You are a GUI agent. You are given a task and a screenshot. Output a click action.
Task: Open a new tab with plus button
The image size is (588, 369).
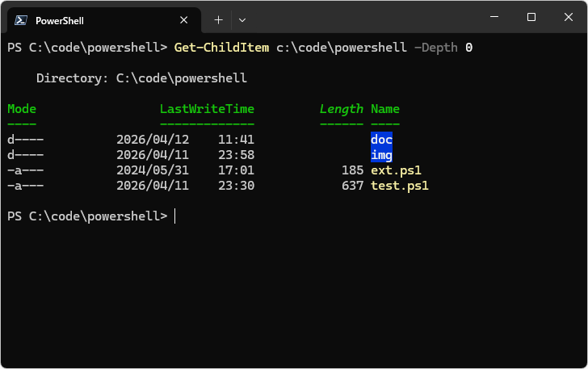tap(218, 19)
